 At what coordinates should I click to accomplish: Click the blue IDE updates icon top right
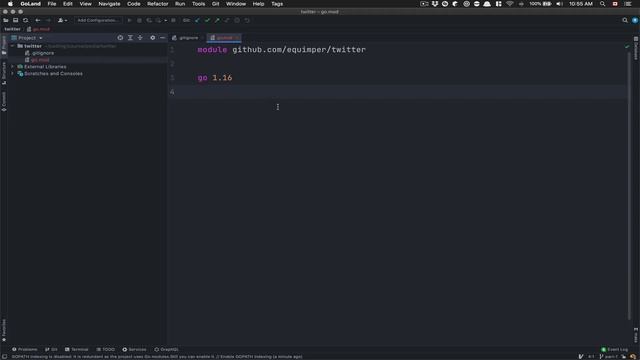tap(635, 20)
